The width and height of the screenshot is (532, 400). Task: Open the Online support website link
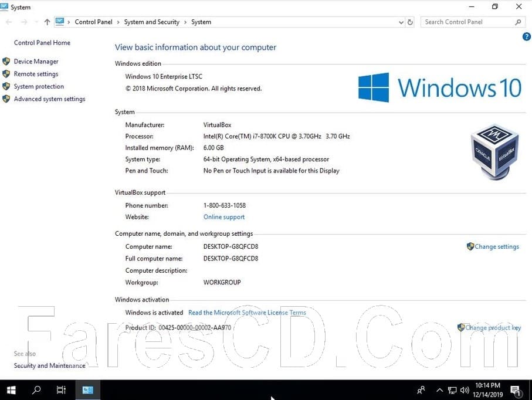tap(224, 217)
